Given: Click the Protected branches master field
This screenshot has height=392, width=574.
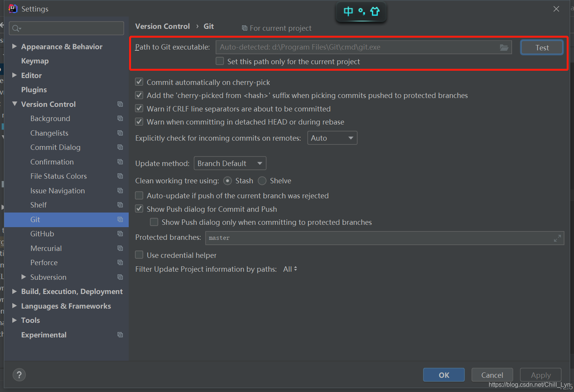Looking at the screenshot, I should pyautogui.click(x=385, y=238).
